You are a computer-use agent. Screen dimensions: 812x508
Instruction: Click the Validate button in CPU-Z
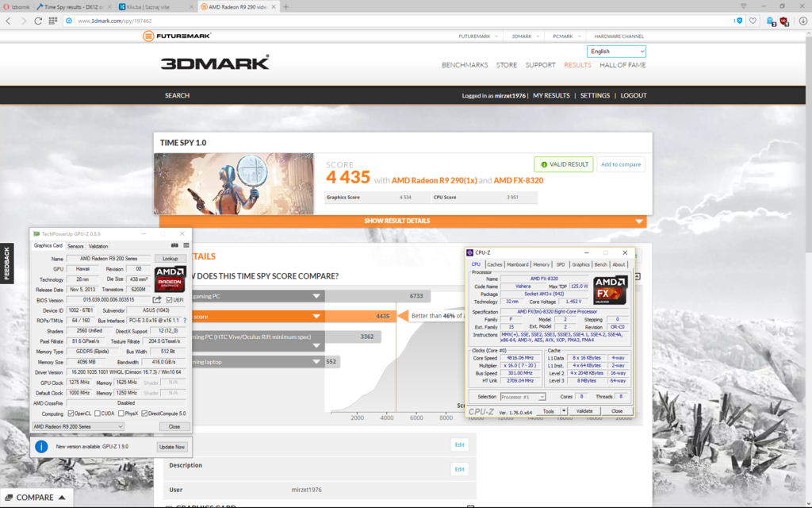(x=584, y=411)
